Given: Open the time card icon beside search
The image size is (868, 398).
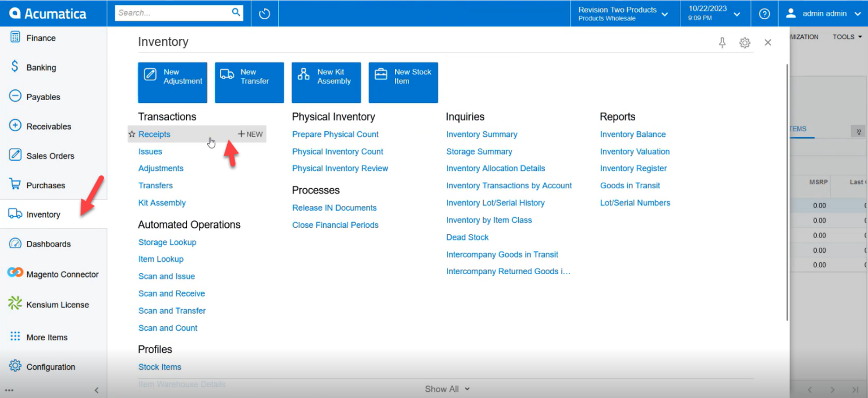Looking at the screenshot, I should [264, 14].
